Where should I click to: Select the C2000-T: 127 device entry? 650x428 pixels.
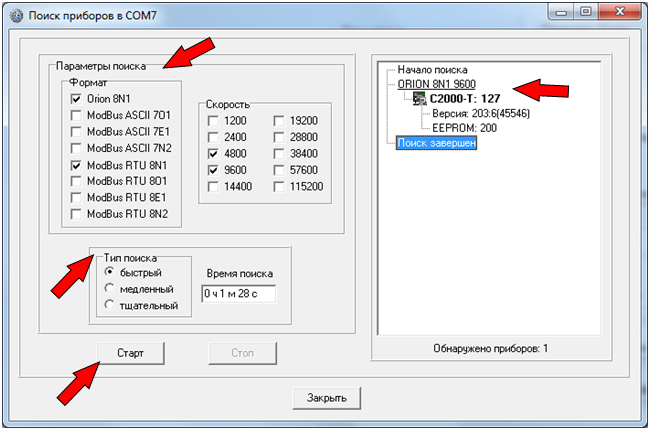point(468,100)
